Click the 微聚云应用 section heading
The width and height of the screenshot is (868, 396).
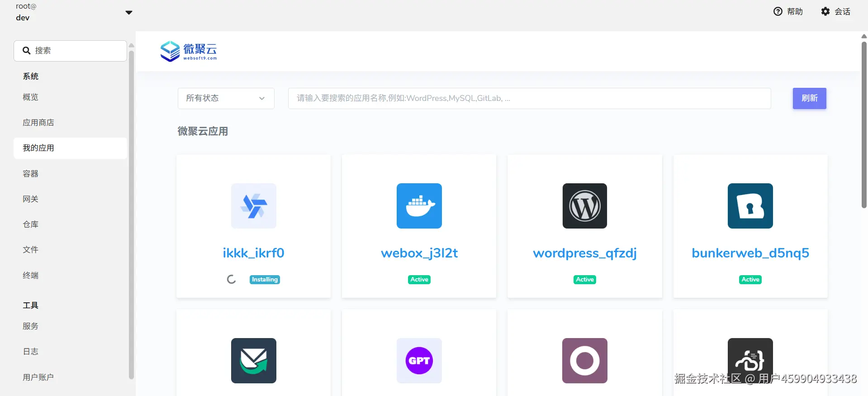tap(203, 131)
